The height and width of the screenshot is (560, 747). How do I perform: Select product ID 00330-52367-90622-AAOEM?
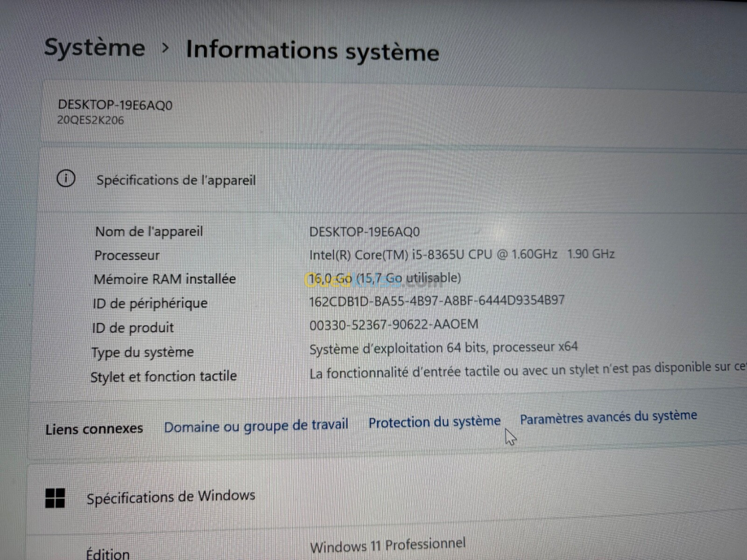click(x=394, y=324)
